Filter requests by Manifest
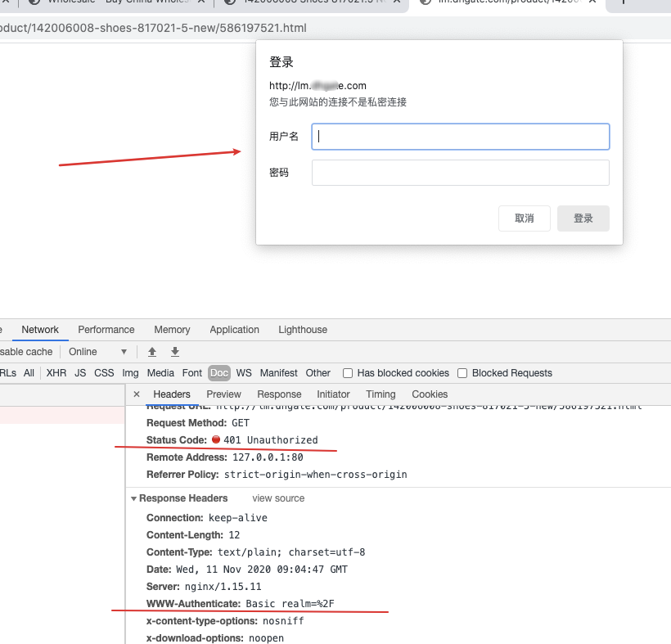671x644 pixels. 278,373
